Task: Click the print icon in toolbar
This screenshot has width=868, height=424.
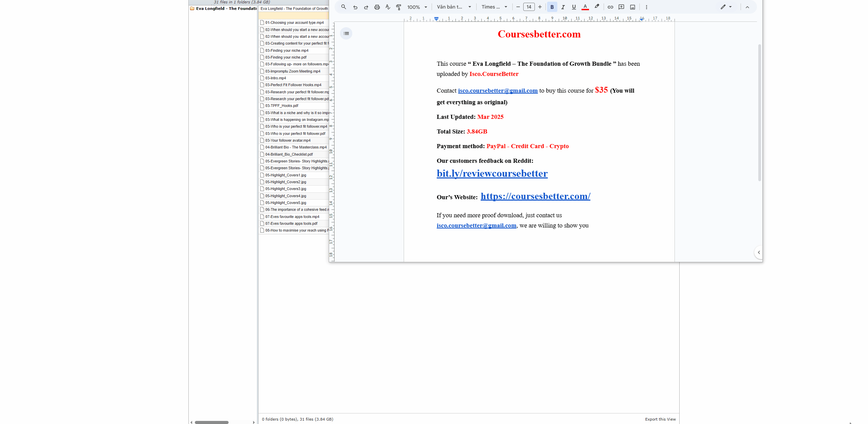Action: [x=377, y=7]
